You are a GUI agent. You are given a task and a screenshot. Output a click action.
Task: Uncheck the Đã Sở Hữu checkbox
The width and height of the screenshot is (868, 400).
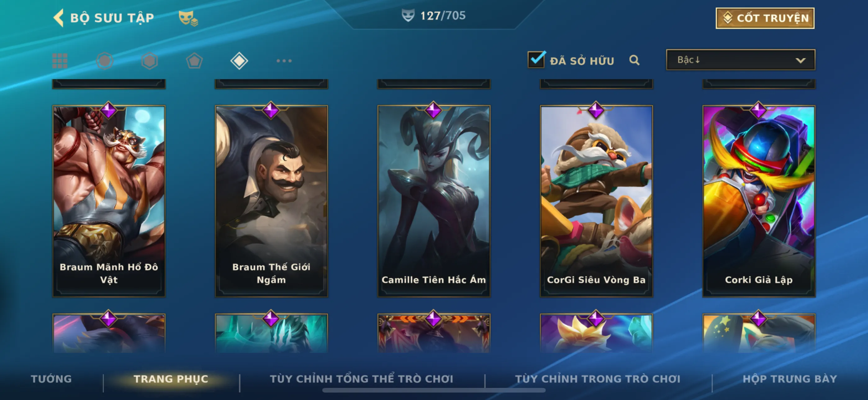(536, 60)
